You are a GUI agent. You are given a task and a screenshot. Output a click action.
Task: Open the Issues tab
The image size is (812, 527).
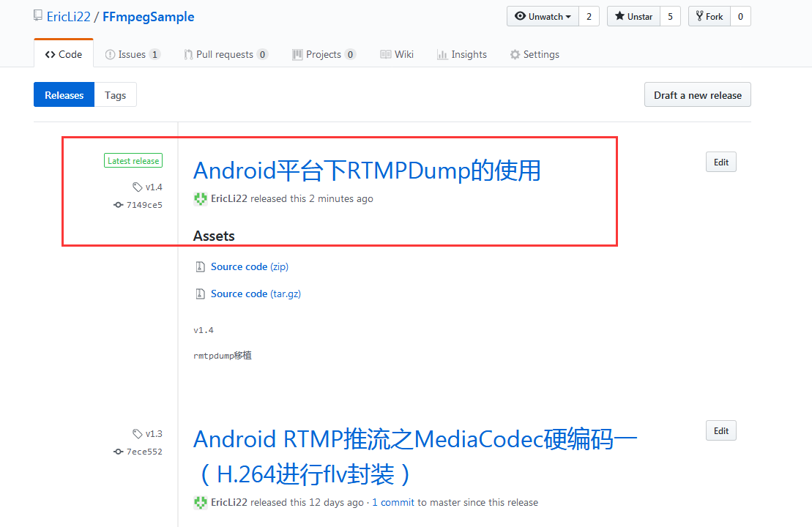point(133,54)
